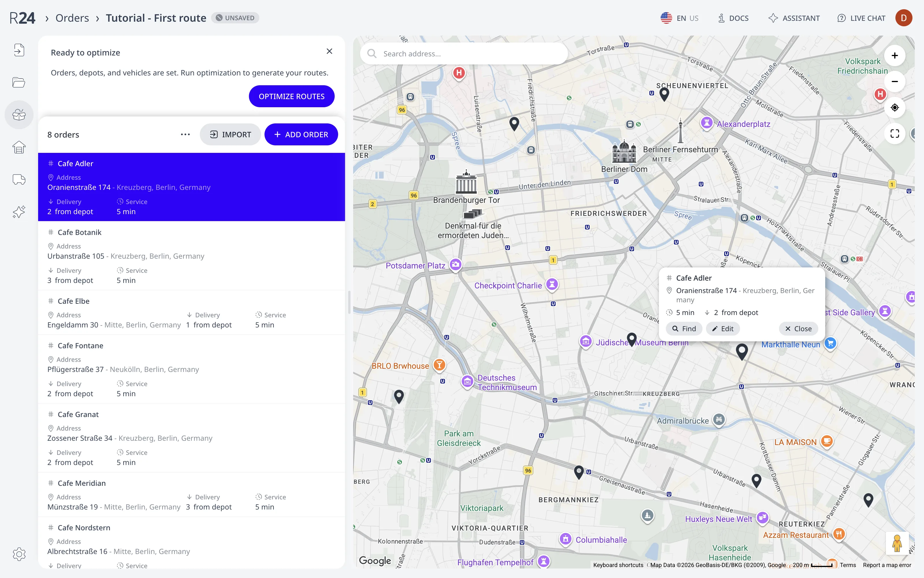Click the map pin near Jüdisches Museum
The width and height of the screenshot is (924, 578).
point(632,339)
